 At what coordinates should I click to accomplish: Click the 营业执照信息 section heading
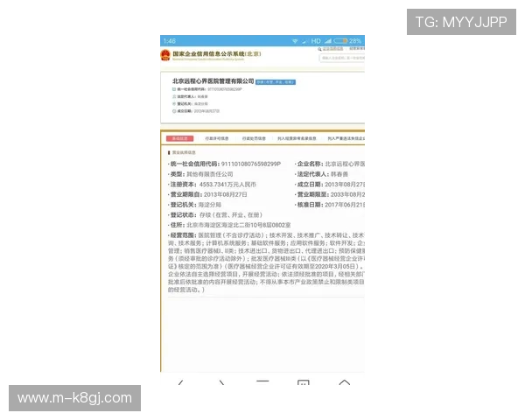pos(184,153)
